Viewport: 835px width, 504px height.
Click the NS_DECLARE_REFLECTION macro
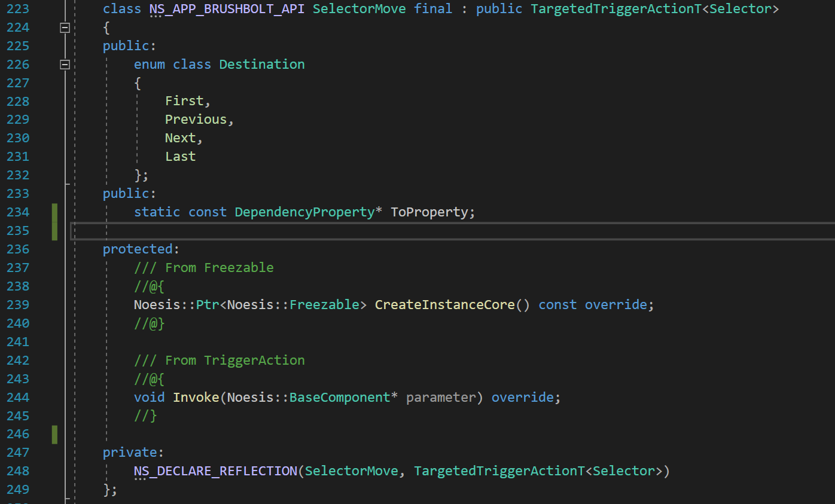[215, 472]
